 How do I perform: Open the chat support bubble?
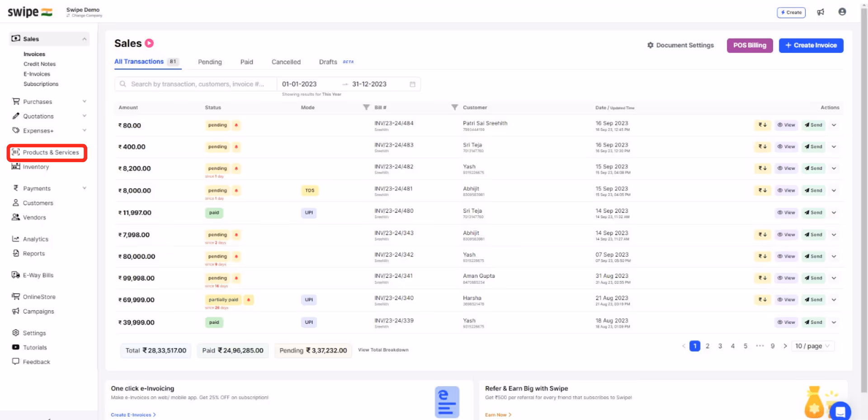click(x=840, y=411)
